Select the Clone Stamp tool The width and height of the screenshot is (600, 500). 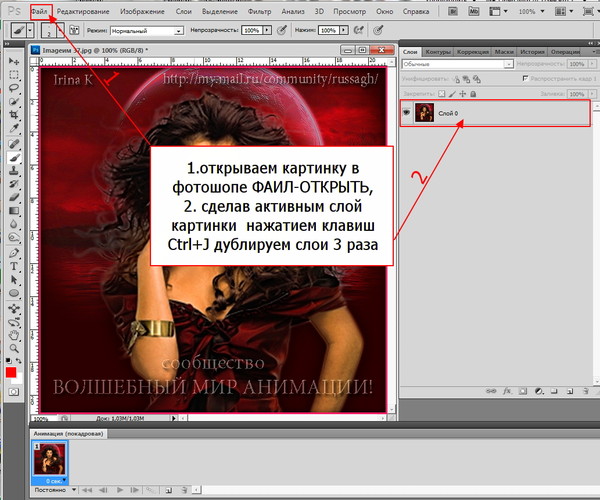14,171
